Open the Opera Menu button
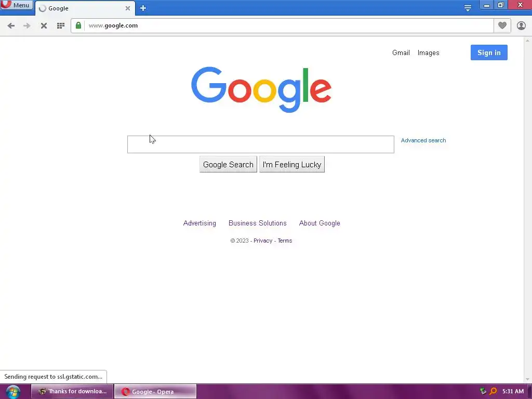 [x=16, y=5]
